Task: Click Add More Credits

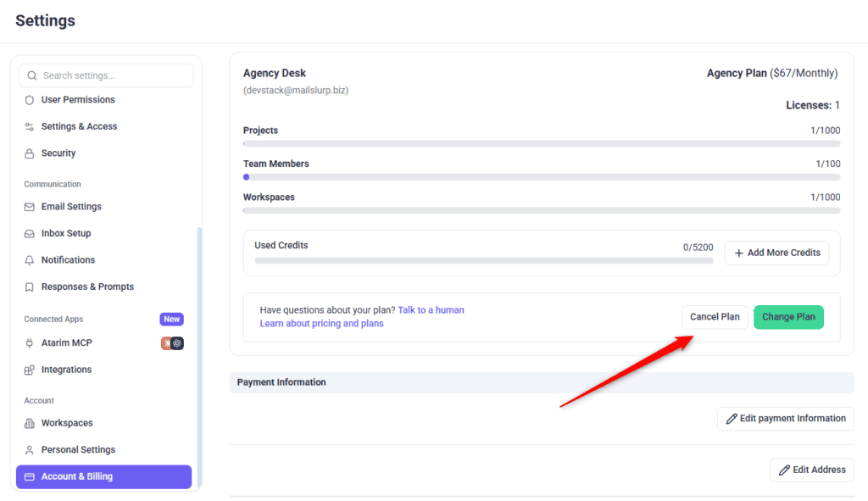Action: click(776, 253)
